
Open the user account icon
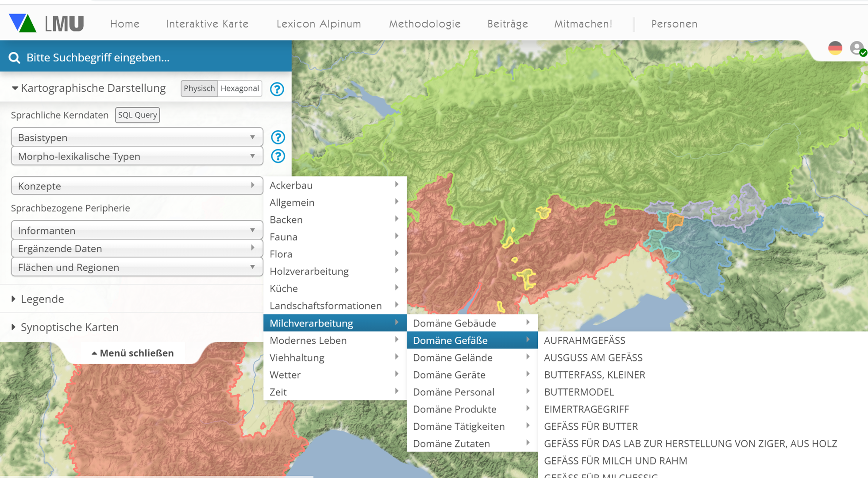click(x=857, y=48)
